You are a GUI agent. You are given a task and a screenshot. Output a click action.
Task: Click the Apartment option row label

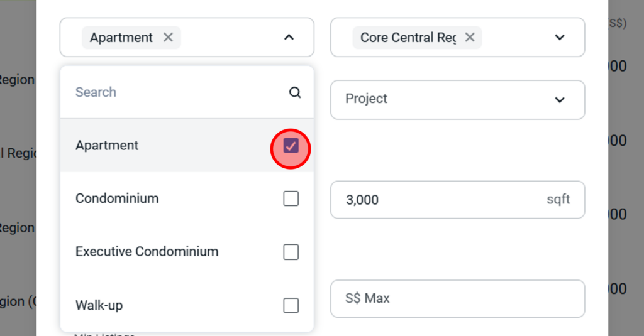(x=107, y=146)
